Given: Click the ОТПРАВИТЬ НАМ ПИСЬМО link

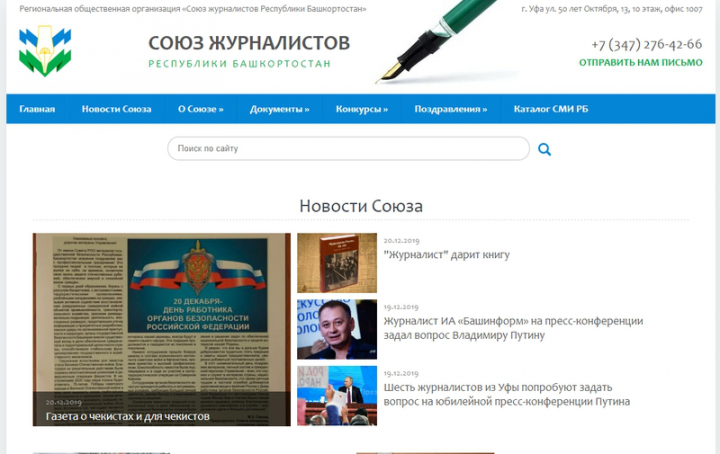Looking at the screenshot, I should point(641,62).
